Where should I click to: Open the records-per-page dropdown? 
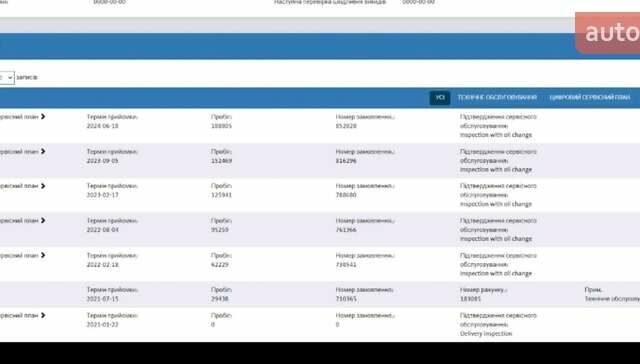(7, 78)
